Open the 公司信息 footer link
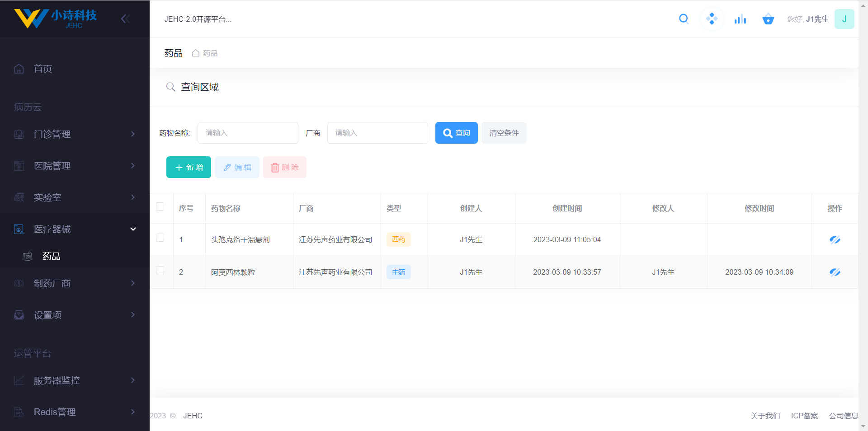The image size is (868, 431). pos(844,416)
